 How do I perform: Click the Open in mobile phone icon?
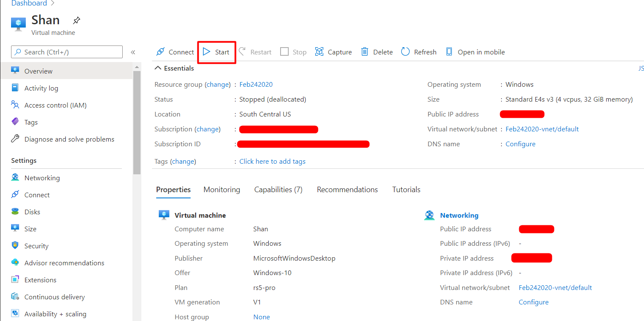[x=449, y=52]
